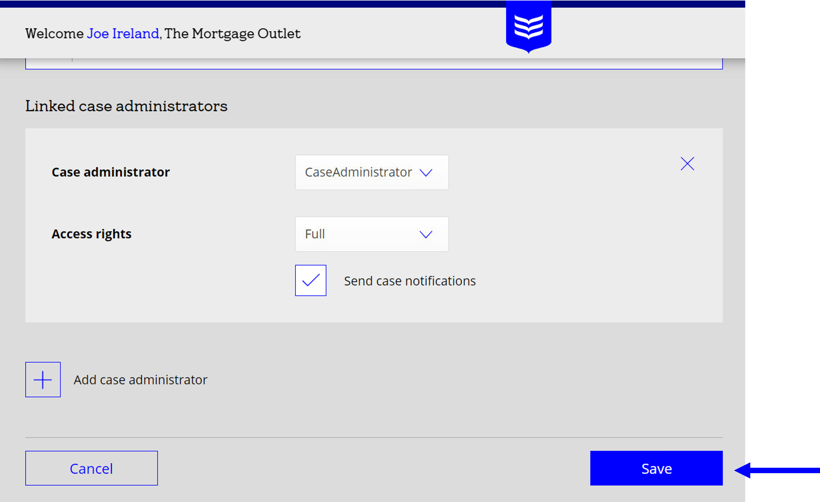Open Joe Ireland profile link

pyautogui.click(x=123, y=33)
